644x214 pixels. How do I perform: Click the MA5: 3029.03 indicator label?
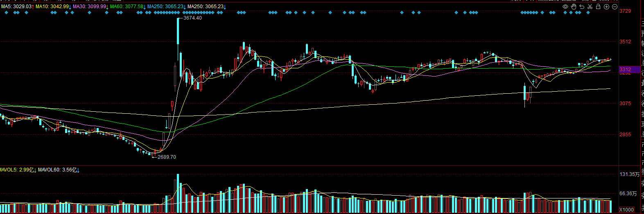point(17,7)
